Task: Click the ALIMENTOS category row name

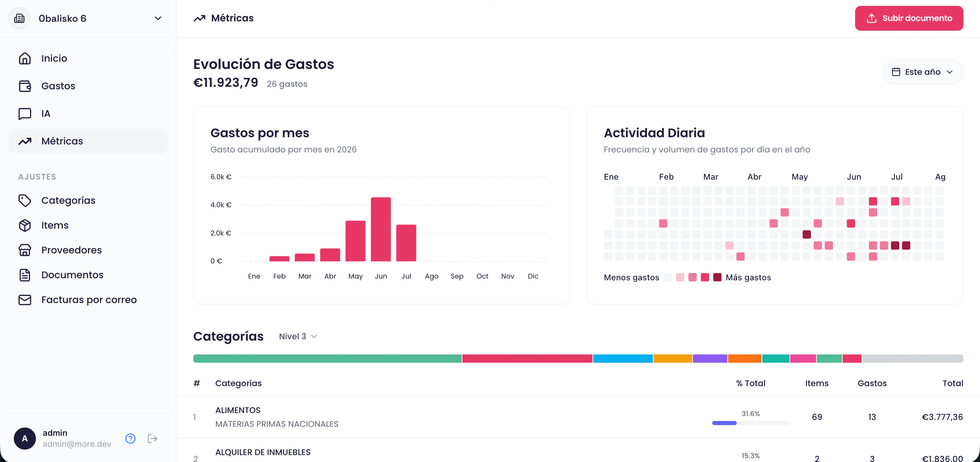Action: pos(238,410)
